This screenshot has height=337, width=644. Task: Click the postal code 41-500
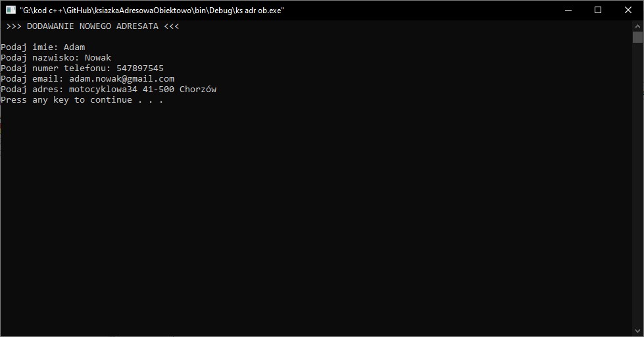(158, 89)
